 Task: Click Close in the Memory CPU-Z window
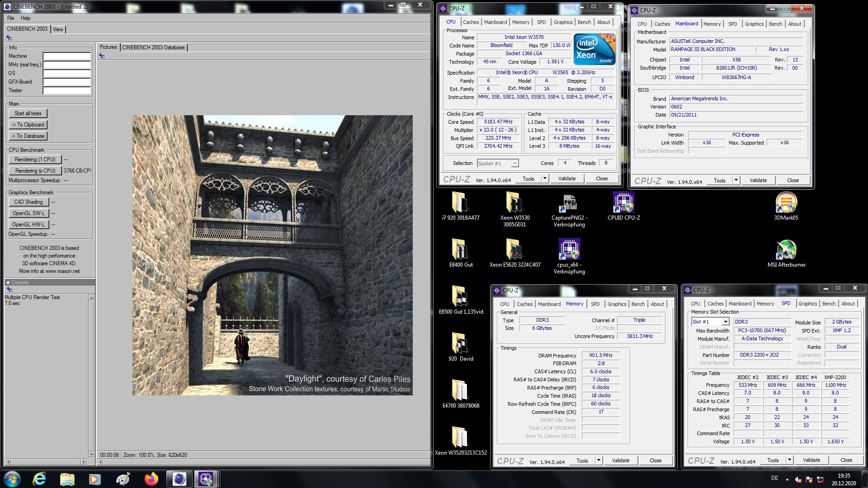(656, 460)
